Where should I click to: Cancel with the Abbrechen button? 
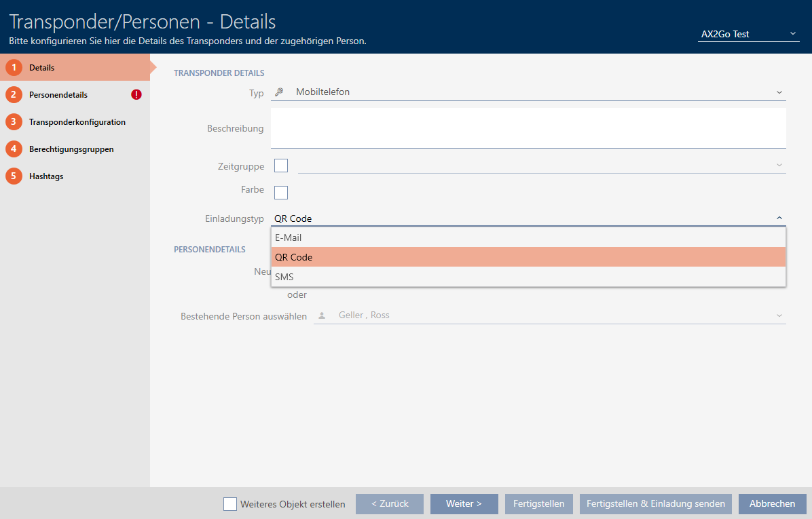pyautogui.click(x=772, y=504)
